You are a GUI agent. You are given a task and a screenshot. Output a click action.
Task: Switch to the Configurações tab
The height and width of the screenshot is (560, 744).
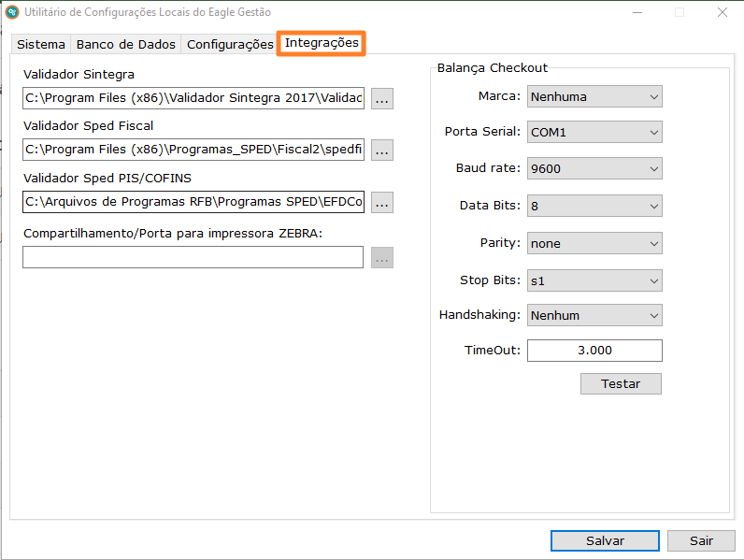[x=230, y=45]
